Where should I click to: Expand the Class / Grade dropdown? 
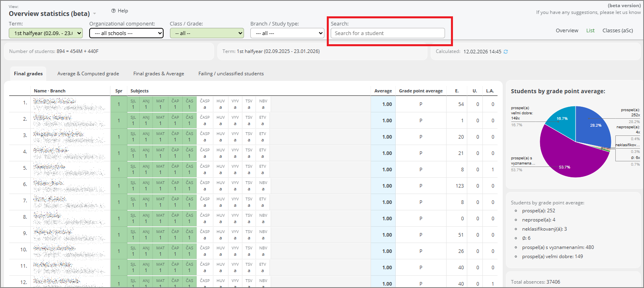click(207, 33)
